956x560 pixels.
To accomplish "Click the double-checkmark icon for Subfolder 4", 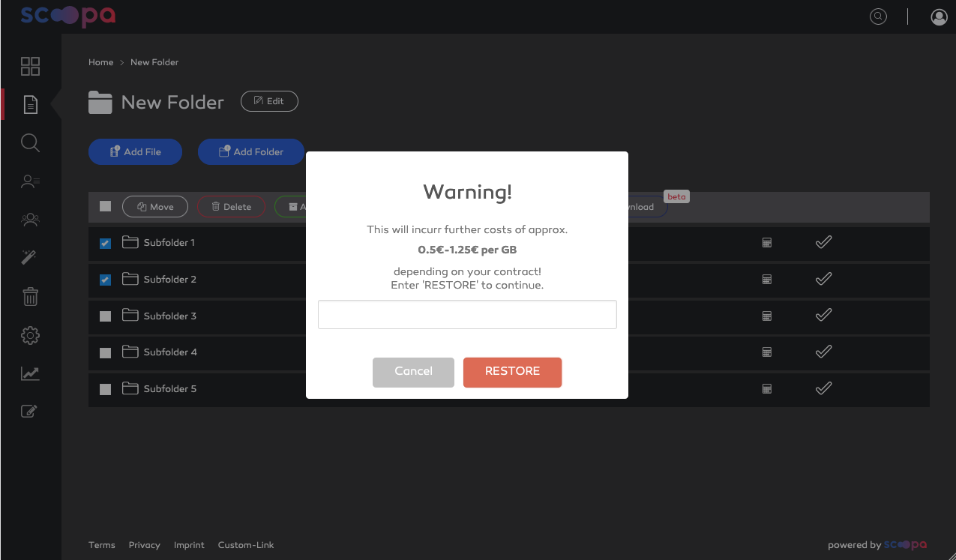I will pos(823,352).
